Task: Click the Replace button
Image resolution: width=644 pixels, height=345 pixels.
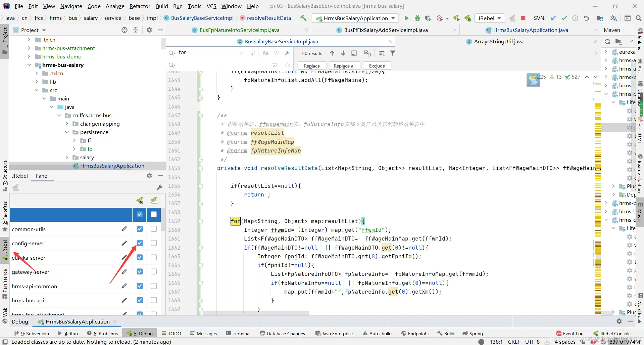Action: tap(312, 66)
